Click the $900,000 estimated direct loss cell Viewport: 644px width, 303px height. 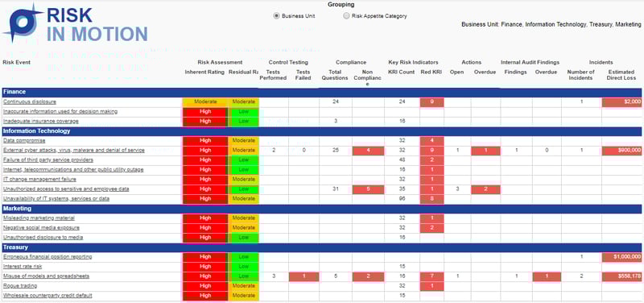(621, 151)
